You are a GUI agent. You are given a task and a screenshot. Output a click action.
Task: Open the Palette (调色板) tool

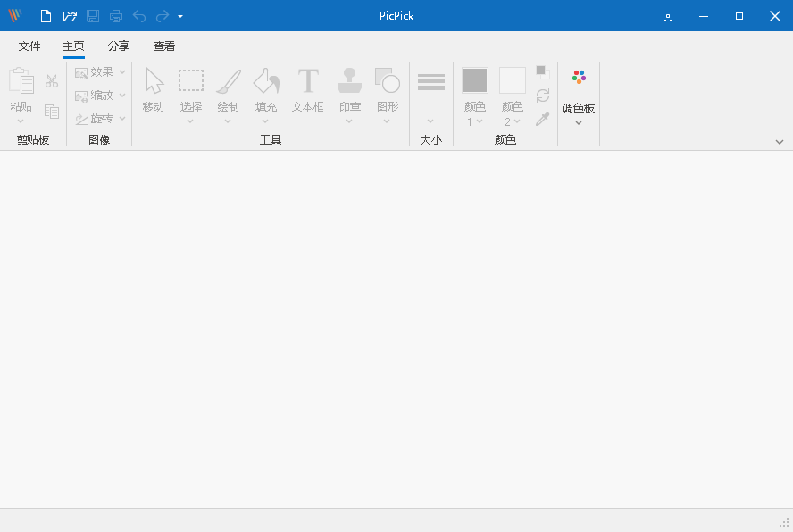coord(579,89)
